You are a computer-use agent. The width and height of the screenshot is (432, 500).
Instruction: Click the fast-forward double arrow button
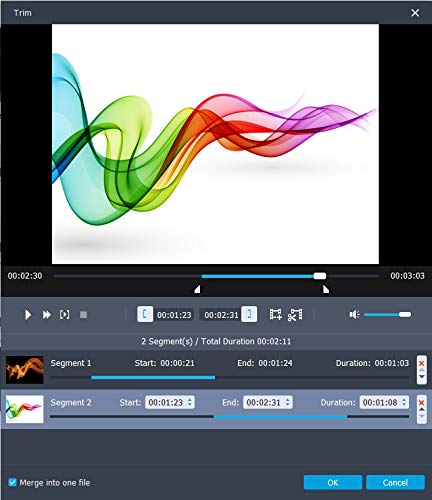pyautogui.click(x=47, y=315)
